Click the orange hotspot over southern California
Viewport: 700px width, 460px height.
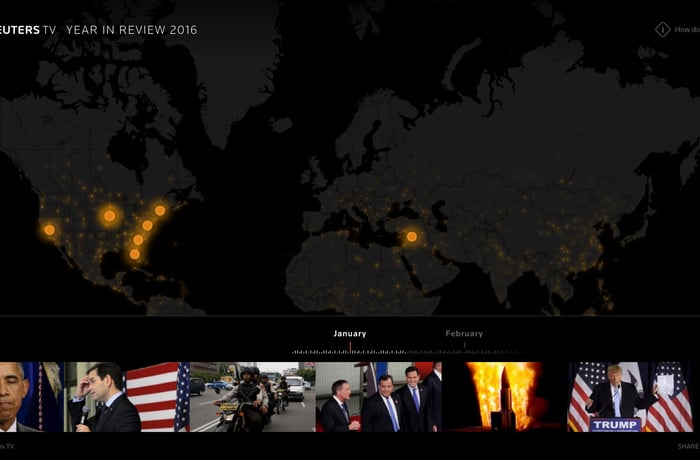coord(50,230)
